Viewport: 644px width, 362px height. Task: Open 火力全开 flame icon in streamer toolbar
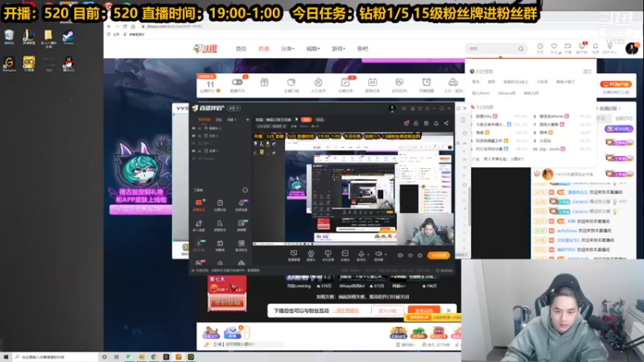point(318,83)
